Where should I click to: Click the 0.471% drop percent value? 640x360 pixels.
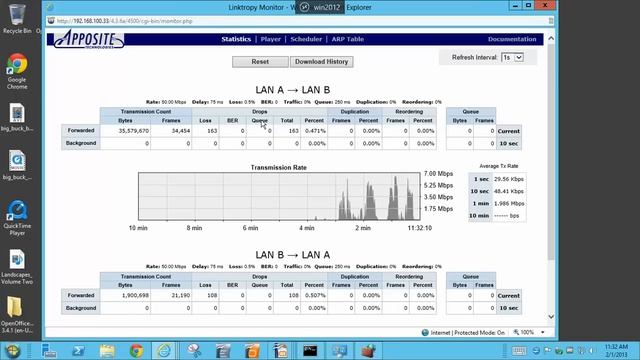pos(315,131)
